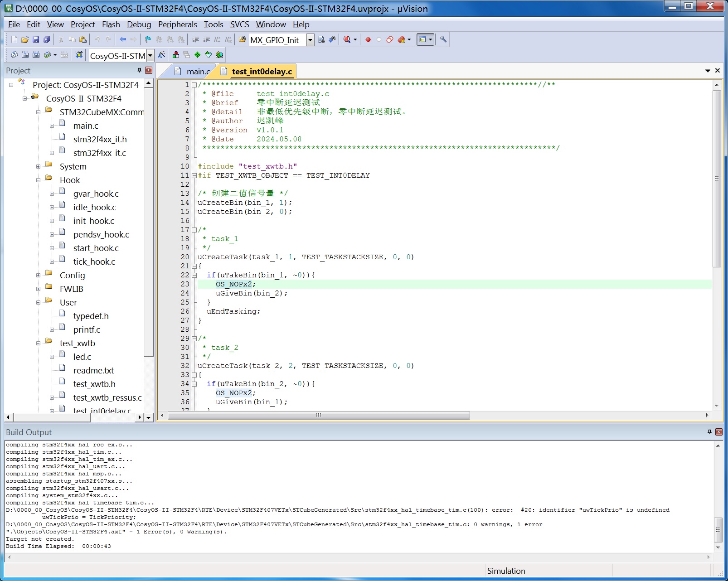Translate the current file via the build toolbar

[x=14, y=55]
